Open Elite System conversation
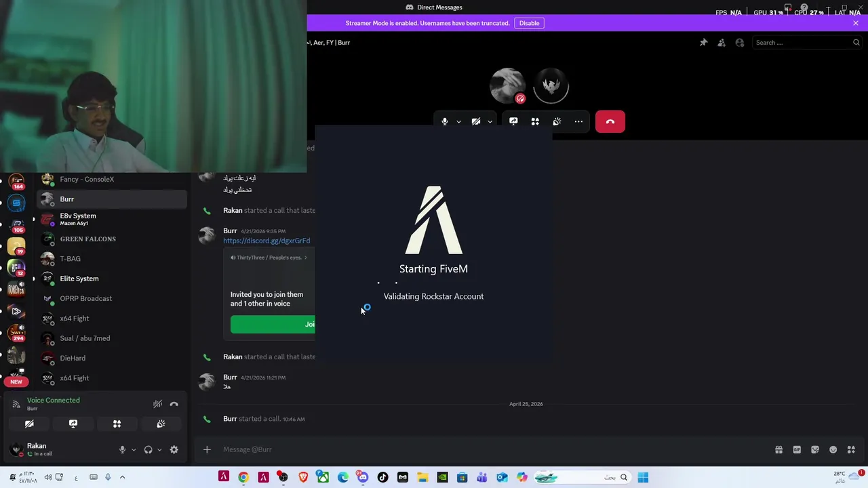Image resolution: width=868 pixels, height=488 pixels. coord(112,279)
